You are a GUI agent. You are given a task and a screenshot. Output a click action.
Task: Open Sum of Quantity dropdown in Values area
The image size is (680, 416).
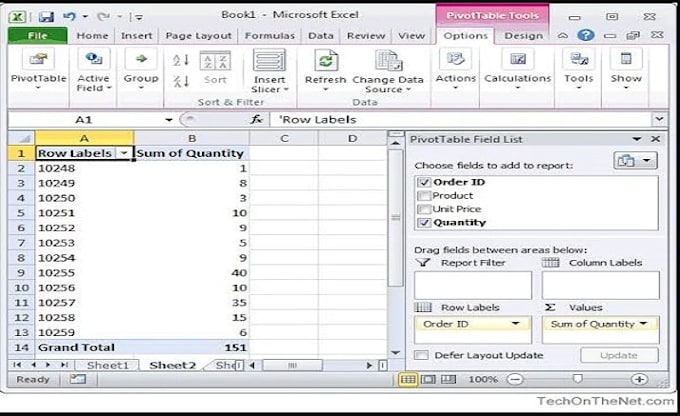[x=644, y=324]
